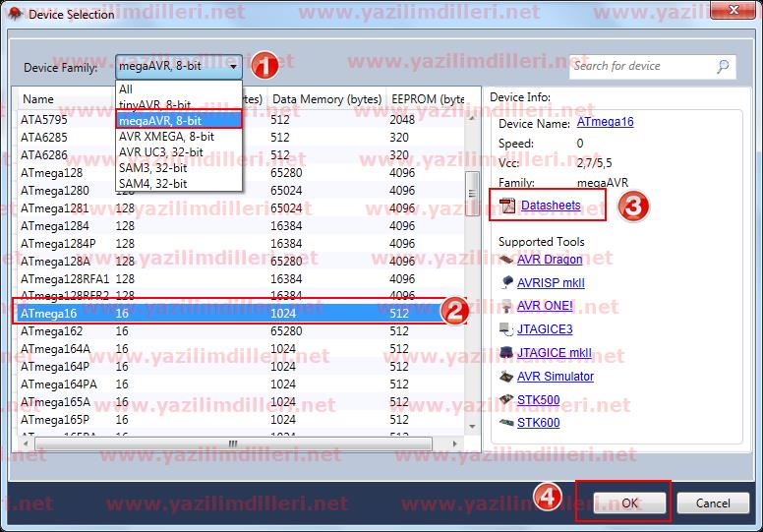Open the ATmega16 device name link

point(605,124)
